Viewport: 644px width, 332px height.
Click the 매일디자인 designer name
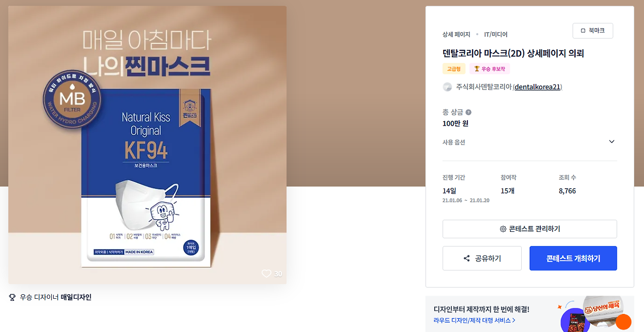(x=76, y=297)
